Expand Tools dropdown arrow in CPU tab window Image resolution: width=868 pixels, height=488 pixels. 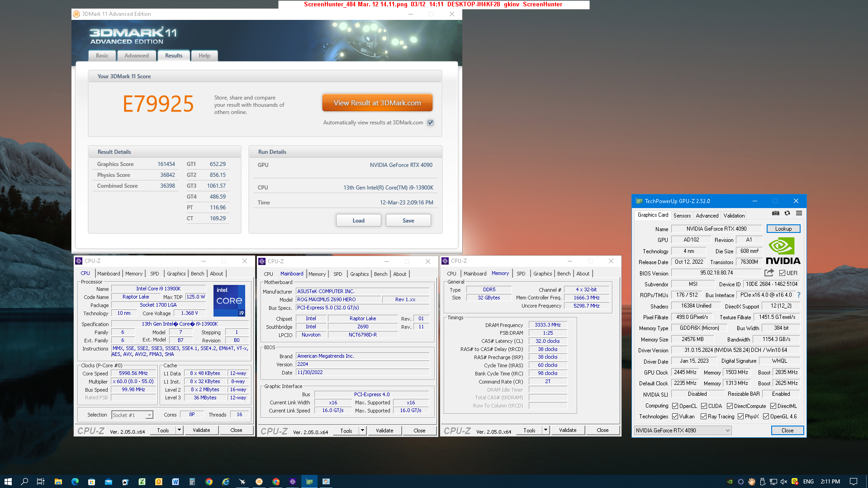click(x=179, y=430)
